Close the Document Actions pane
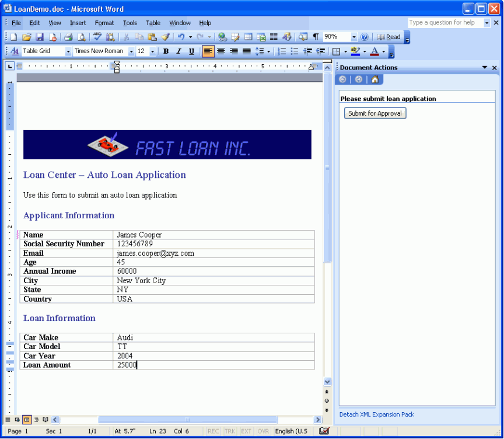The height and width of the screenshot is (439, 504). (494, 68)
